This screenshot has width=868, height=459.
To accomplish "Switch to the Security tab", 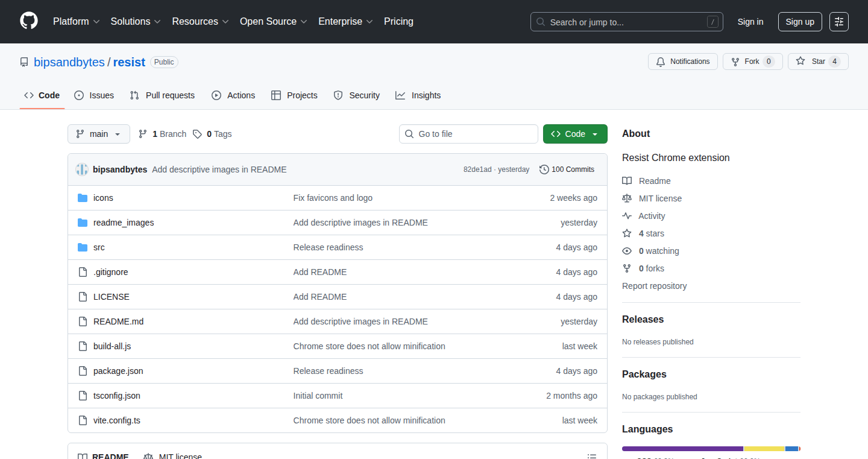I will pos(357,95).
